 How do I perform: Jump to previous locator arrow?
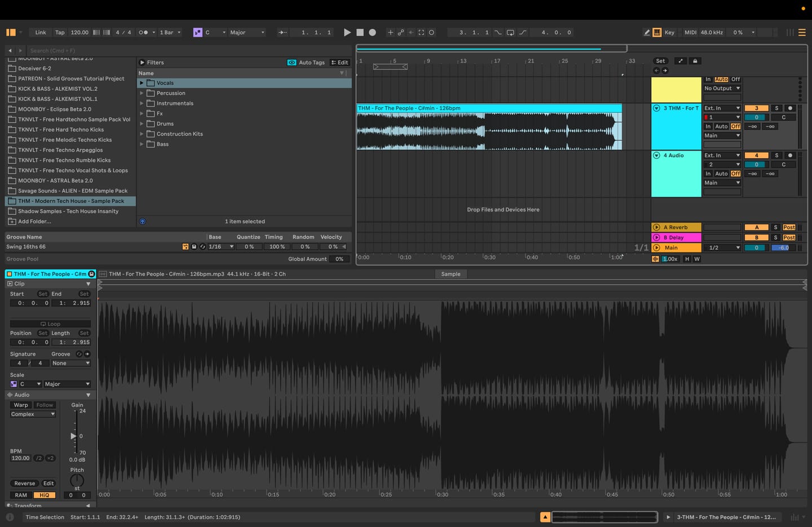coord(656,70)
